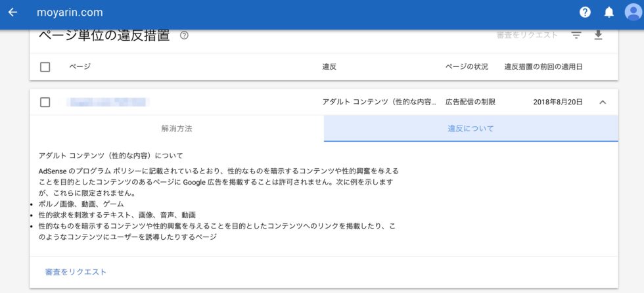644x293 pixels.
Task: Click the 違反 column header
Action: click(x=329, y=67)
